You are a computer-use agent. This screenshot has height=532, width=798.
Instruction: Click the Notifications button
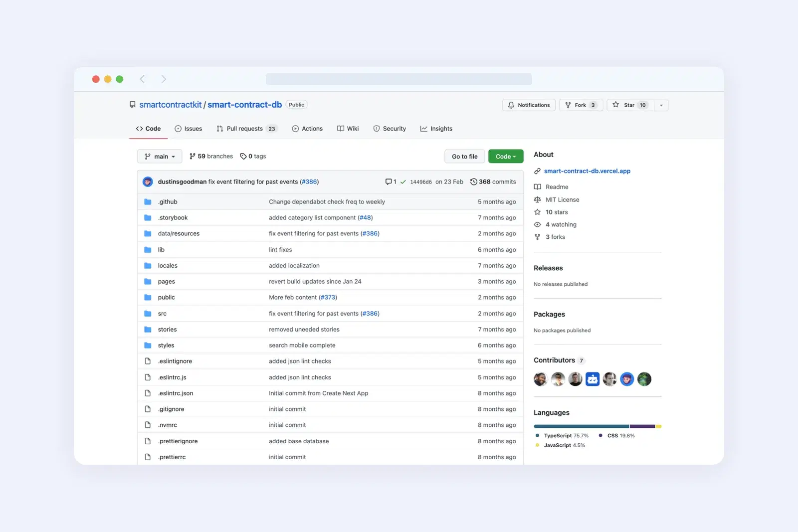click(529, 105)
